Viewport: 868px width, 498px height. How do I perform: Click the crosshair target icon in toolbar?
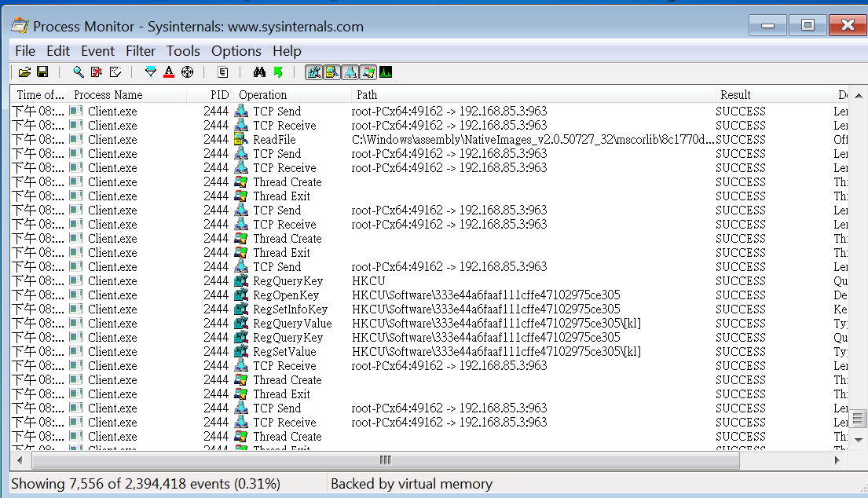pyautogui.click(x=187, y=72)
